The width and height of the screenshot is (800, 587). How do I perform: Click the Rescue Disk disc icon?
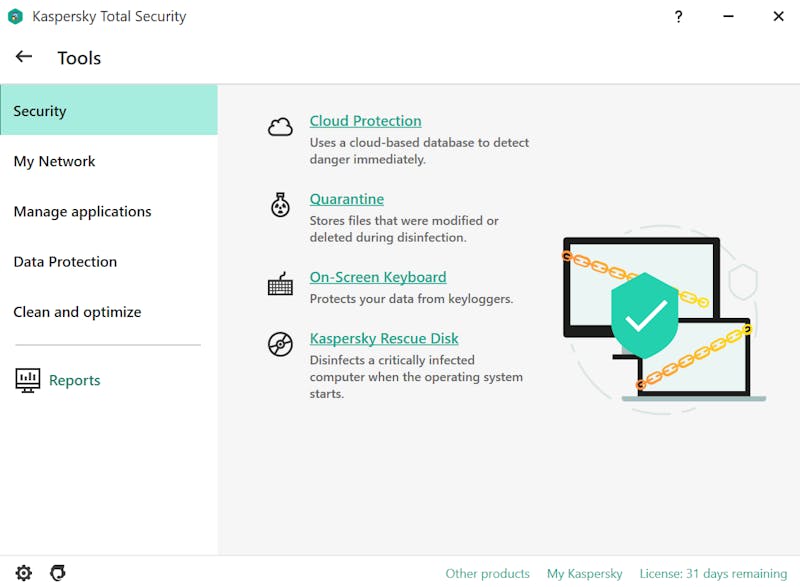click(280, 344)
